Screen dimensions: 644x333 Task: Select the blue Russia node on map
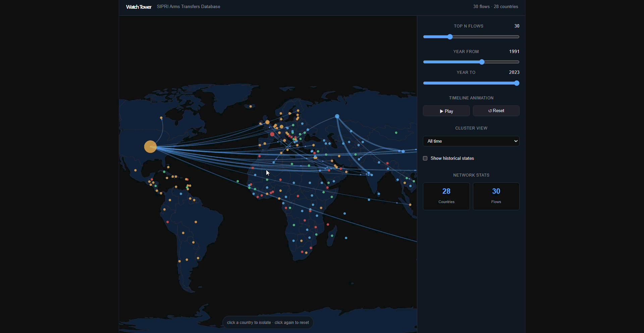(337, 116)
